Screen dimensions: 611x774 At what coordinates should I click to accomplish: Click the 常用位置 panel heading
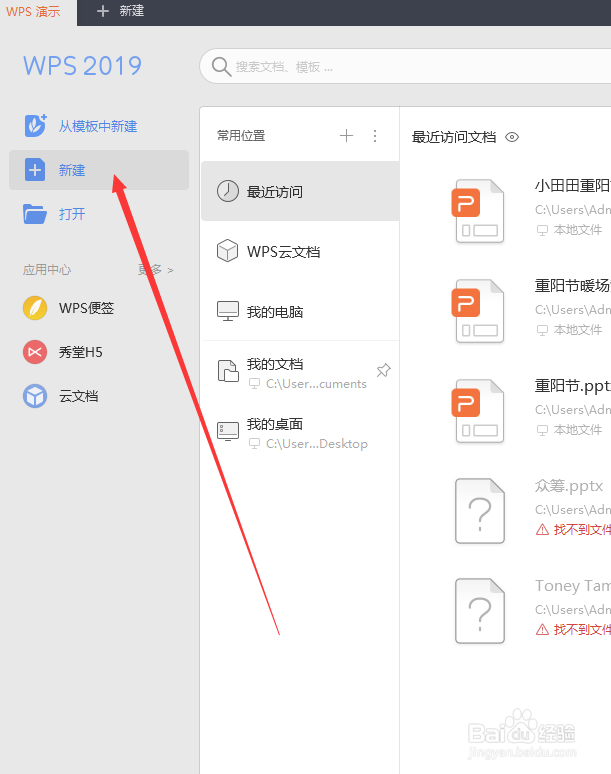point(241,135)
